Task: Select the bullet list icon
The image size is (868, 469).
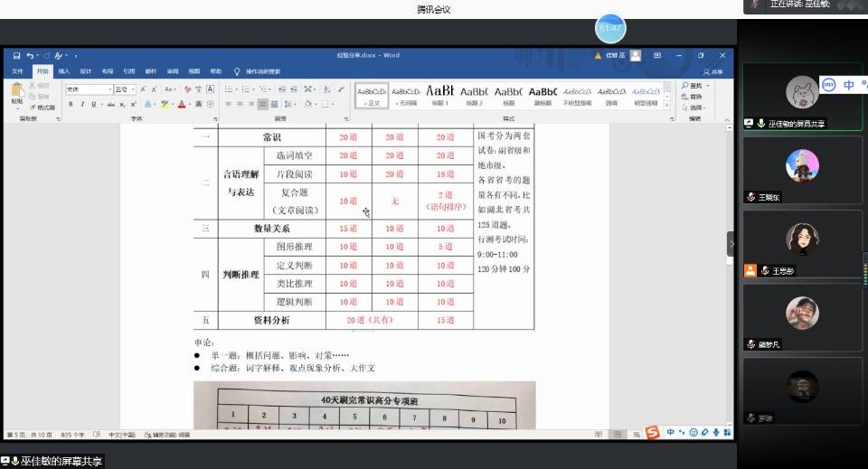Action: tap(229, 89)
